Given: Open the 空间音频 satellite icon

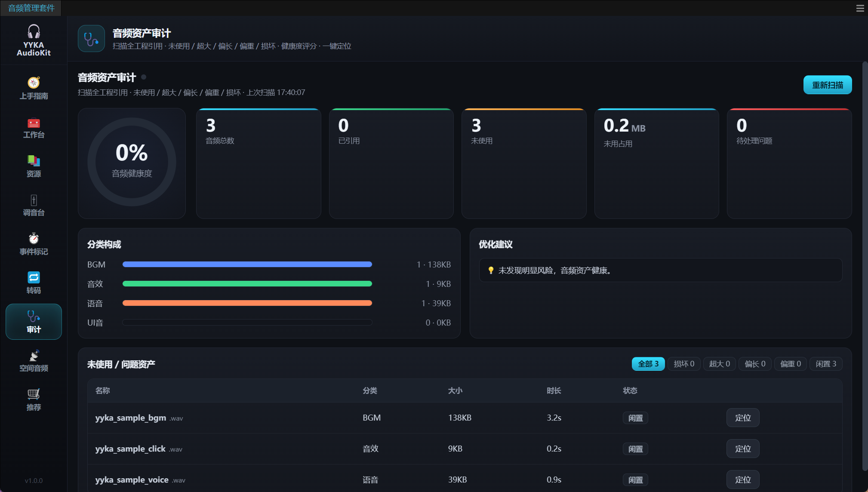Looking at the screenshot, I should pyautogui.click(x=34, y=356).
